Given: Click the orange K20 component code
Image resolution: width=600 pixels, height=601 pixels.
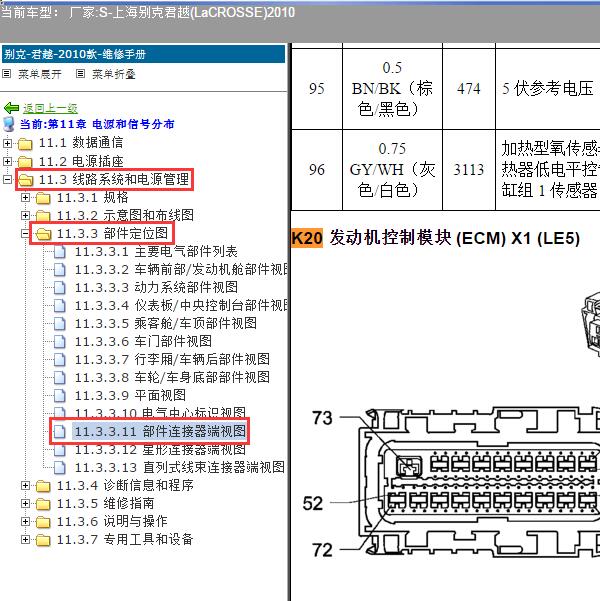Looking at the screenshot, I should pyautogui.click(x=307, y=238).
